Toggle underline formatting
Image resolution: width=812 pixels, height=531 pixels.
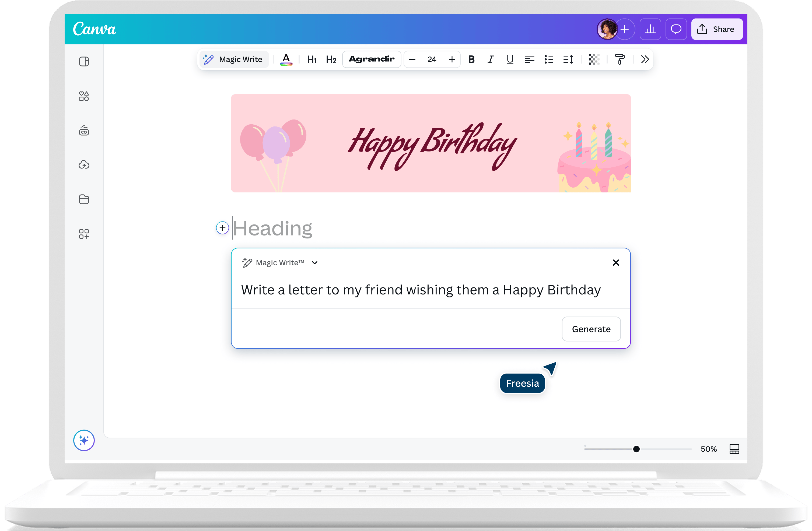pyautogui.click(x=510, y=60)
